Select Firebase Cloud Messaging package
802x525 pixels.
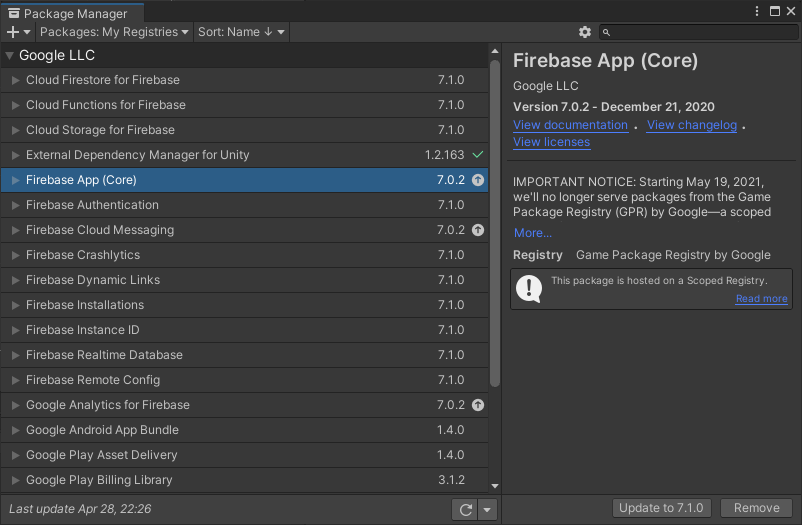point(244,230)
